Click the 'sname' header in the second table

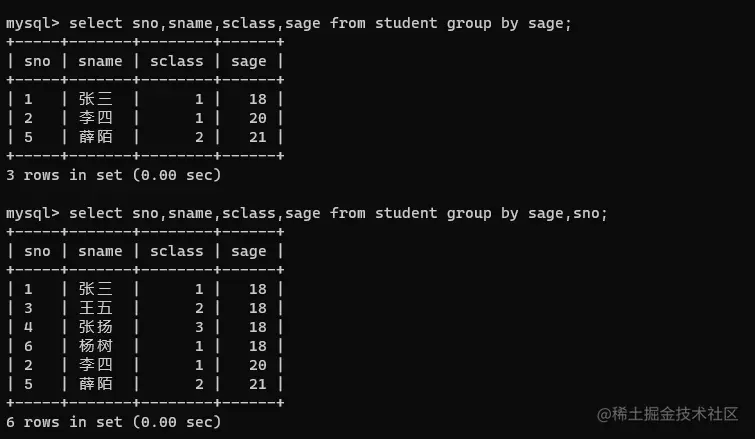point(100,251)
